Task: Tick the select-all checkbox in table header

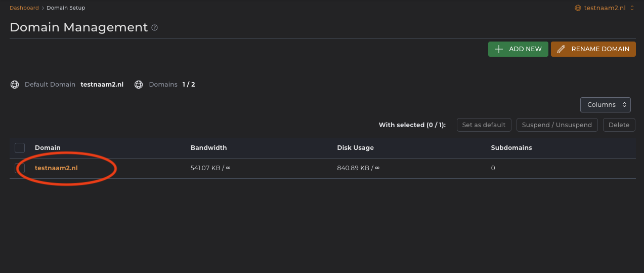Action: point(20,148)
